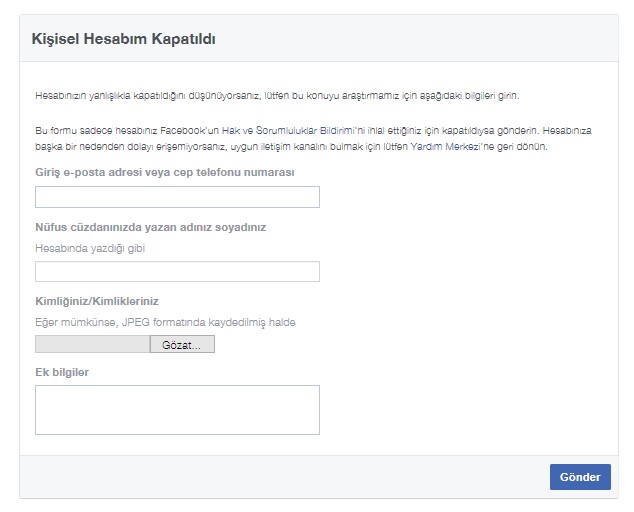Click the 'Kişisel Hesabım Kapatıldı' heading
Image resolution: width=634 pixels, height=512 pixels.
[x=125, y=39]
